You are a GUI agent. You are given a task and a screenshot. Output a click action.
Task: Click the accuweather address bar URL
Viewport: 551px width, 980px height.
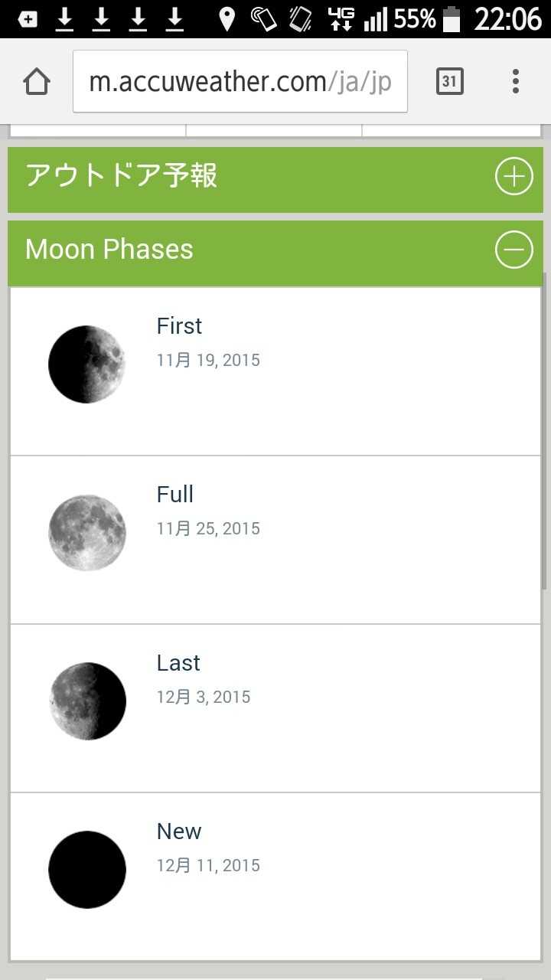(240, 82)
